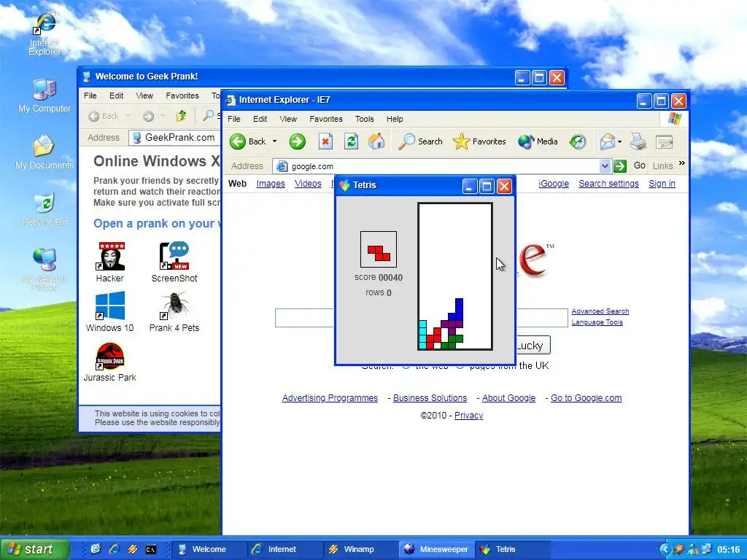Click the green Back arrow in IE7
The width and height of the screenshot is (747, 560).
238,141
